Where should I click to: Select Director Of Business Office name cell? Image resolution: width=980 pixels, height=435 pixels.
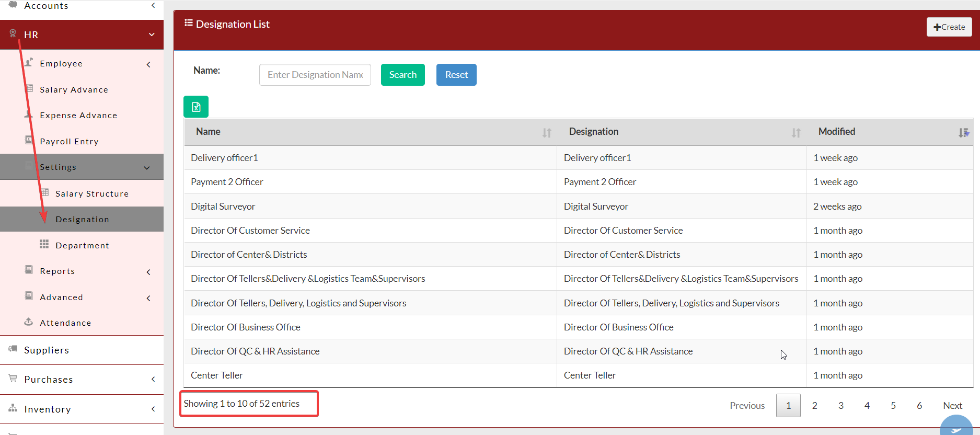click(x=370, y=327)
